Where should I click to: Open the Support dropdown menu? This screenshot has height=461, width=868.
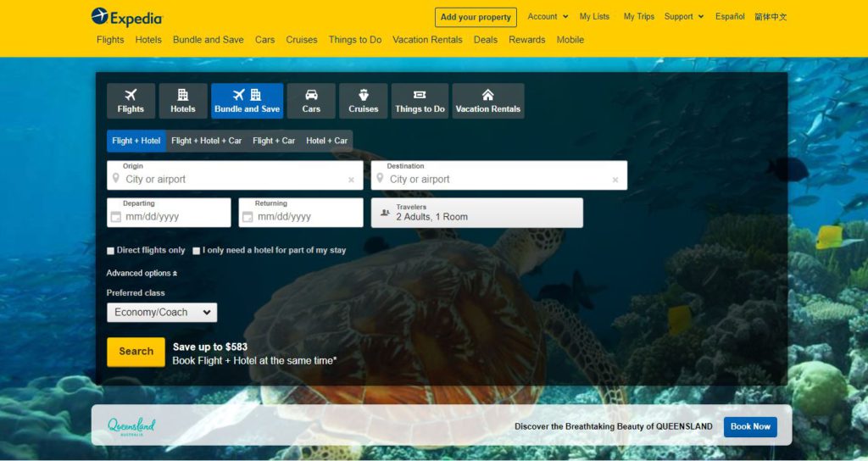point(684,17)
